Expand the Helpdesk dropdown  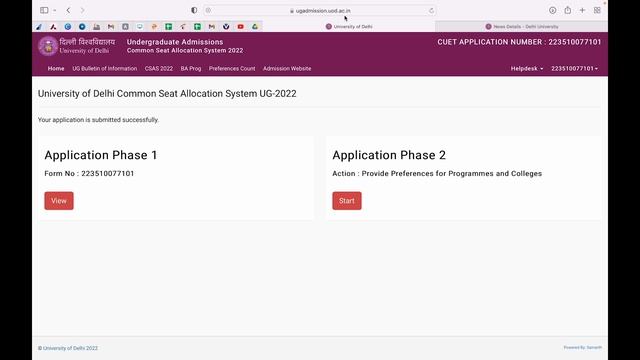(527, 69)
